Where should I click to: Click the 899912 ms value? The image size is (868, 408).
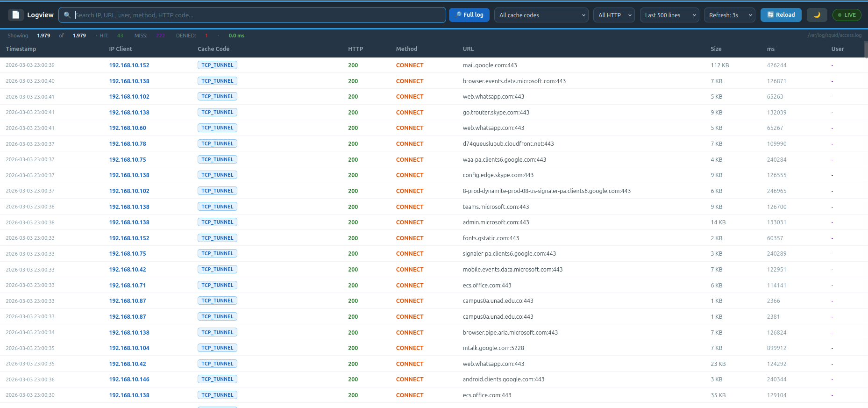pos(776,348)
